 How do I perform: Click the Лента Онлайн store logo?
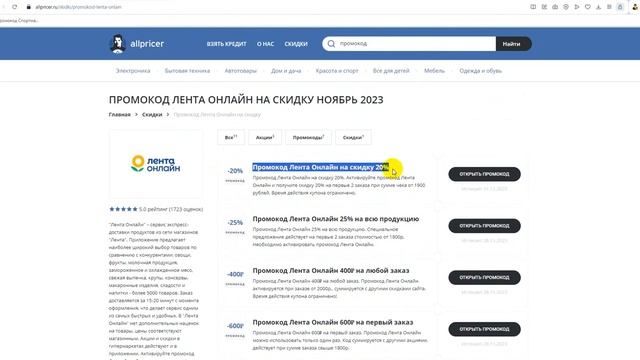pyautogui.click(x=156, y=164)
